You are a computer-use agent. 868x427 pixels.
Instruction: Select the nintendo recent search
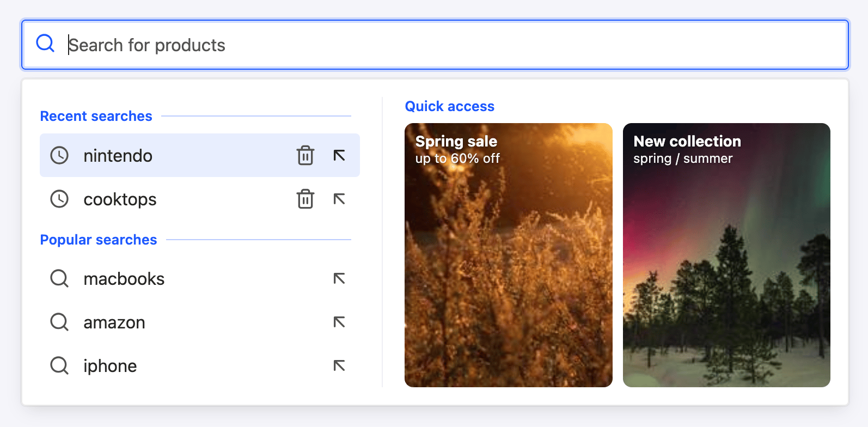click(x=200, y=155)
